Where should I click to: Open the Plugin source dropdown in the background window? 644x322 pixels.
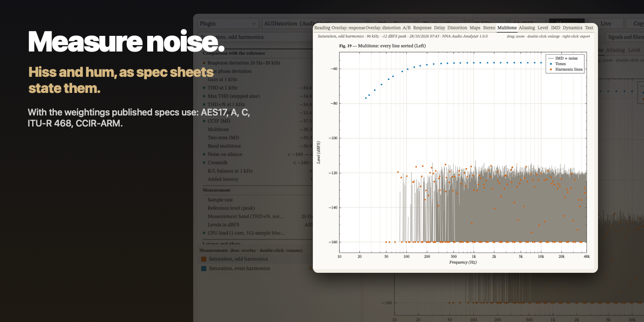pos(228,23)
